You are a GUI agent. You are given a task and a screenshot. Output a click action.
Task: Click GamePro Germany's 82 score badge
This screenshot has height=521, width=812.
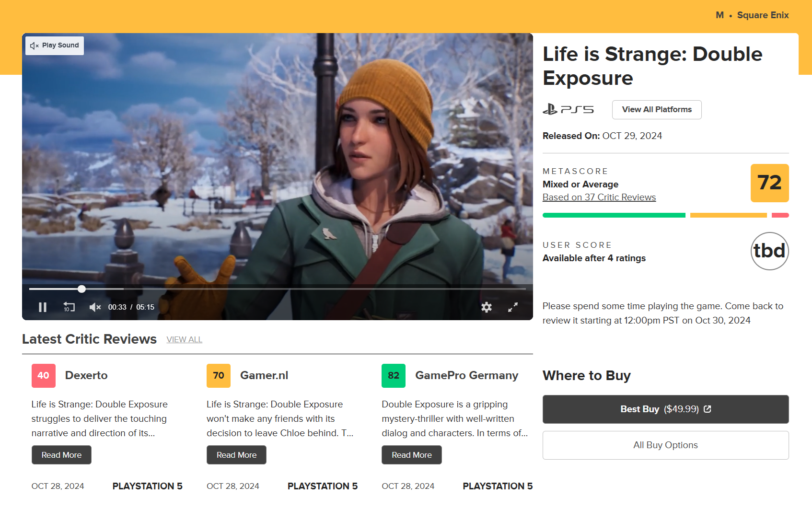coord(394,376)
